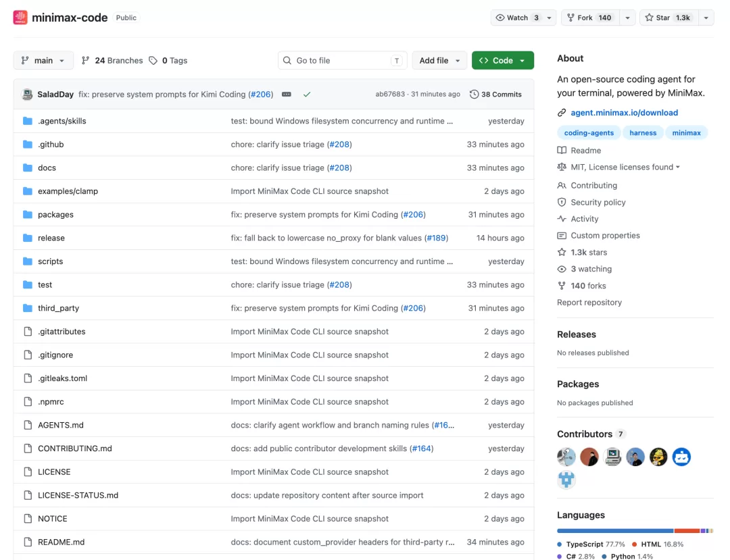
Task: Open the blue robot contributor avatar
Action: click(x=681, y=457)
